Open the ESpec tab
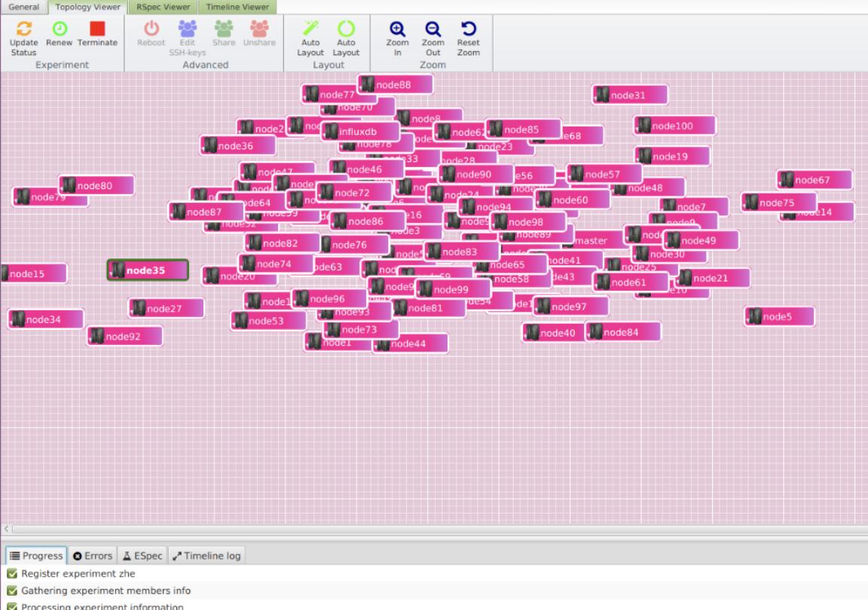Screen dimensions: 868x610 click(143, 556)
